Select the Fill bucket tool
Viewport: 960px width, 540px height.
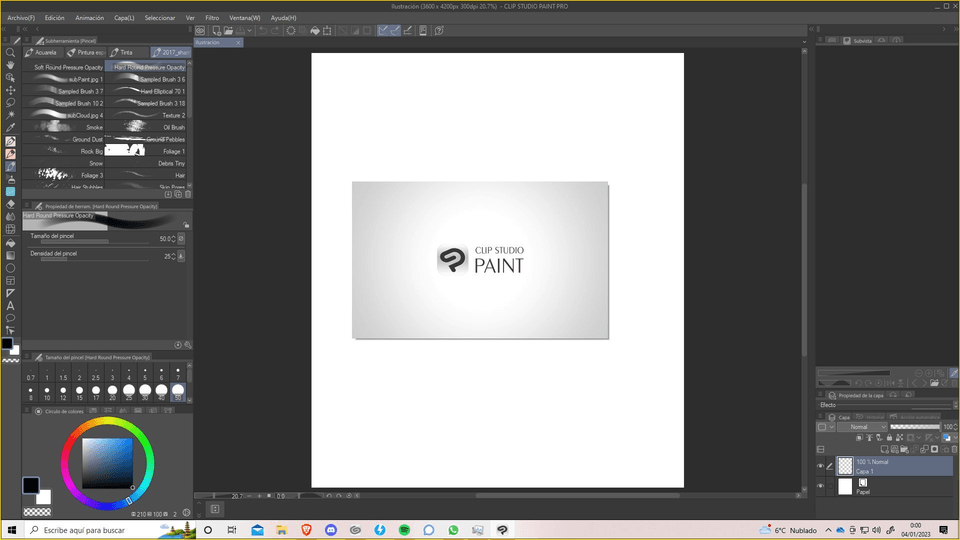10,243
